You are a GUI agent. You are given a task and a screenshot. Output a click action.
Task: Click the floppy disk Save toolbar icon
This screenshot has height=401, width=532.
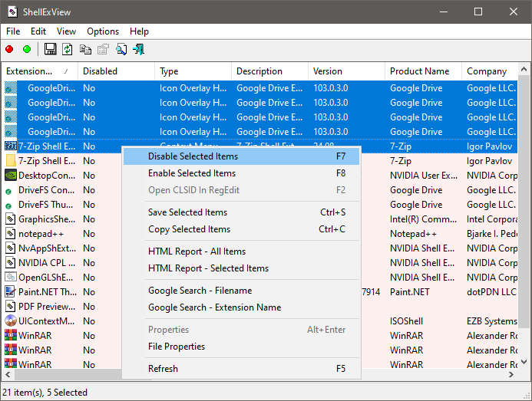(x=50, y=50)
